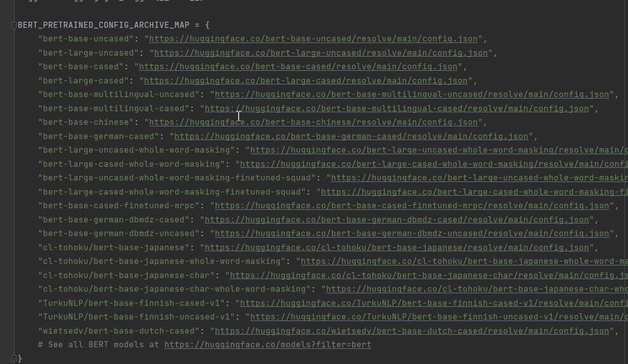Follow the bert-base-chinese config link
Viewport: 628px width, 364px height.
(x=313, y=122)
